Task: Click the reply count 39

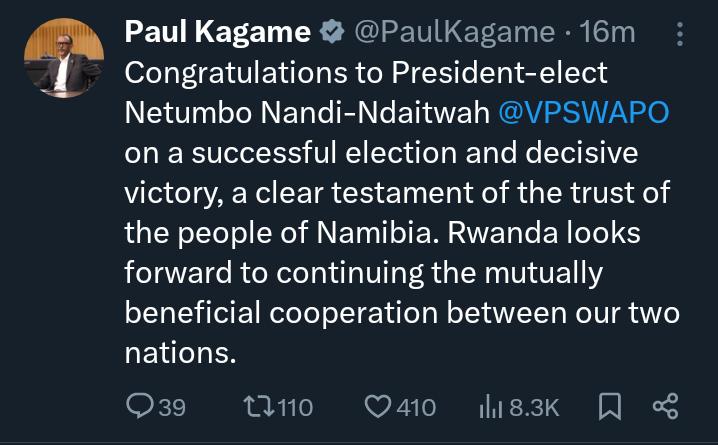Action: pyautogui.click(x=172, y=407)
